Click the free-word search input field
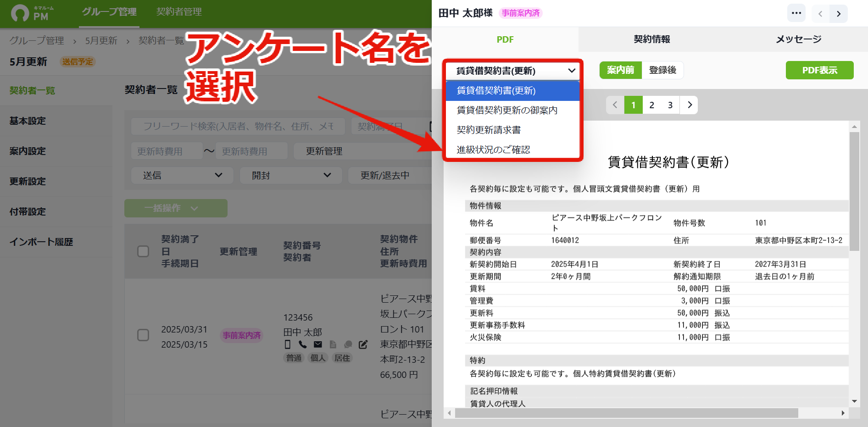 coord(238,126)
